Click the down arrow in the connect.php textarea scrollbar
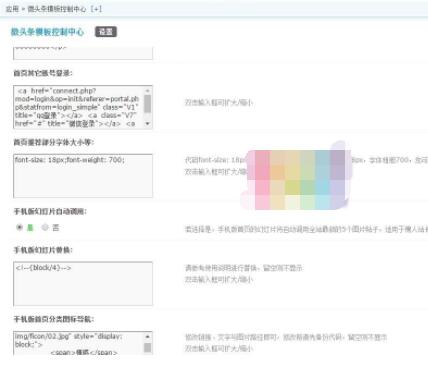428x378 pixels. pos(147,123)
